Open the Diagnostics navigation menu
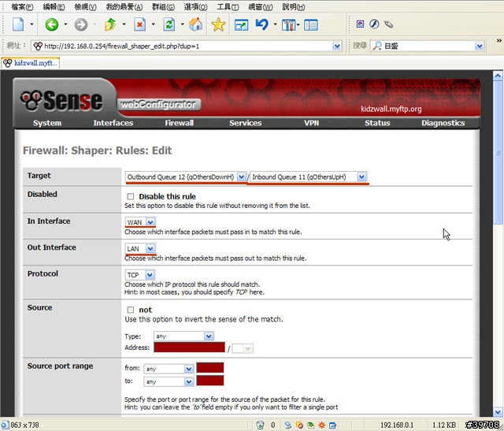 coord(443,123)
